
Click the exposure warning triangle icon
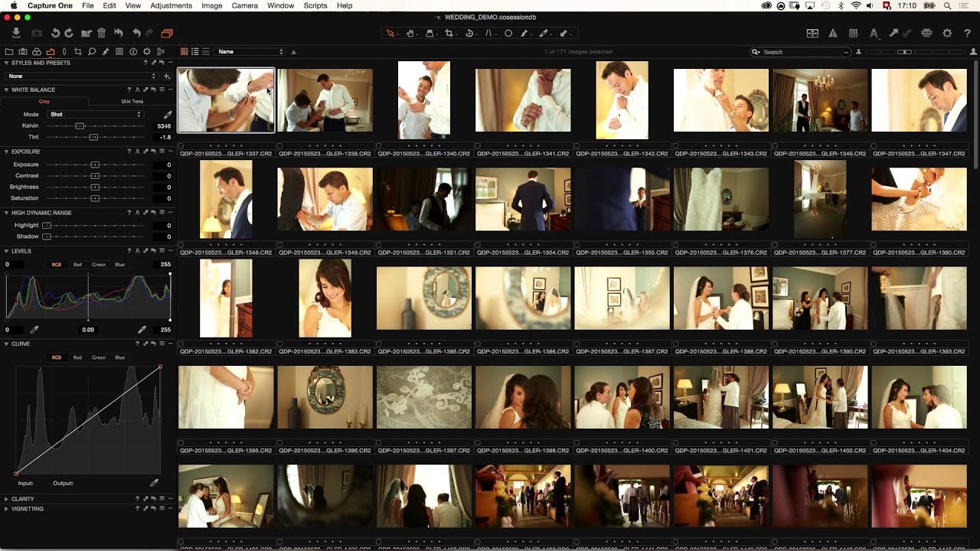[x=833, y=33]
